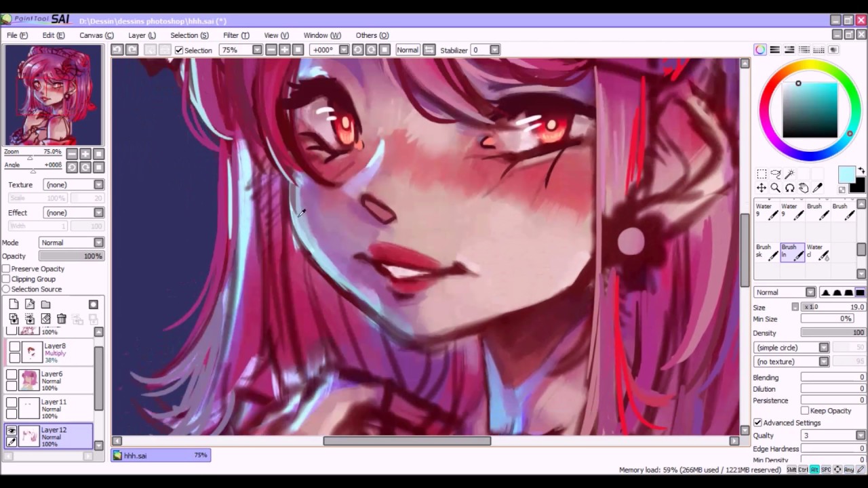
Task: Open the brush blend mode Normal dropdown
Action: [x=785, y=292]
